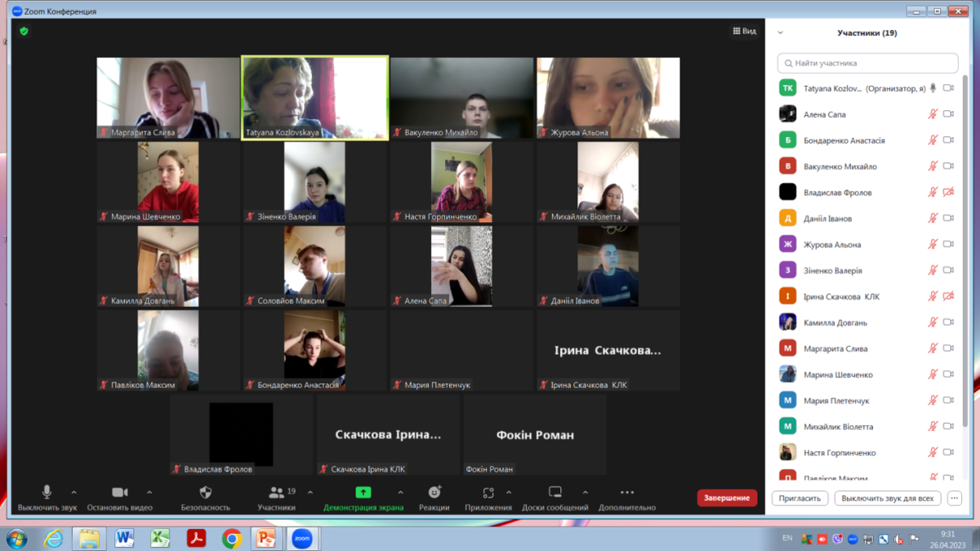Open the Вид view menu
This screenshot has width=980, height=551.
(744, 31)
